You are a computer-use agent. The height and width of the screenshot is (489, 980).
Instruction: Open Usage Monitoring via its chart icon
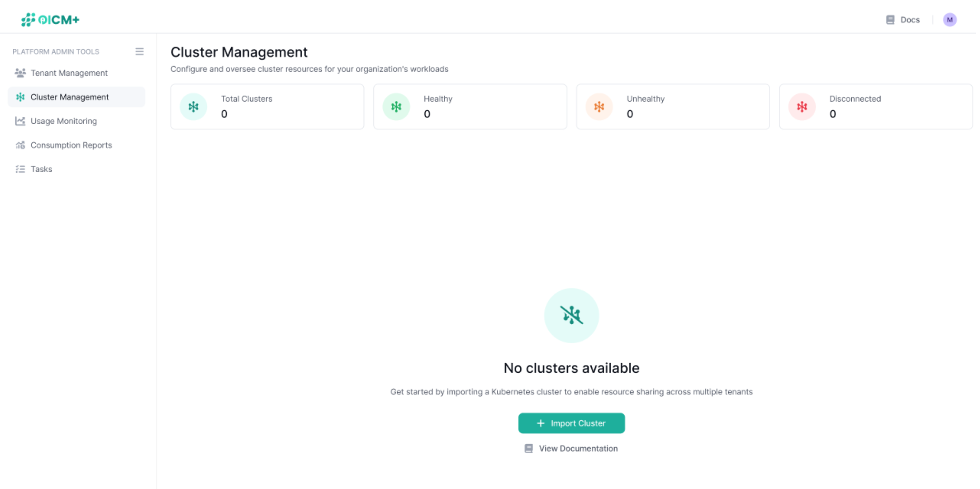pos(20,121)
